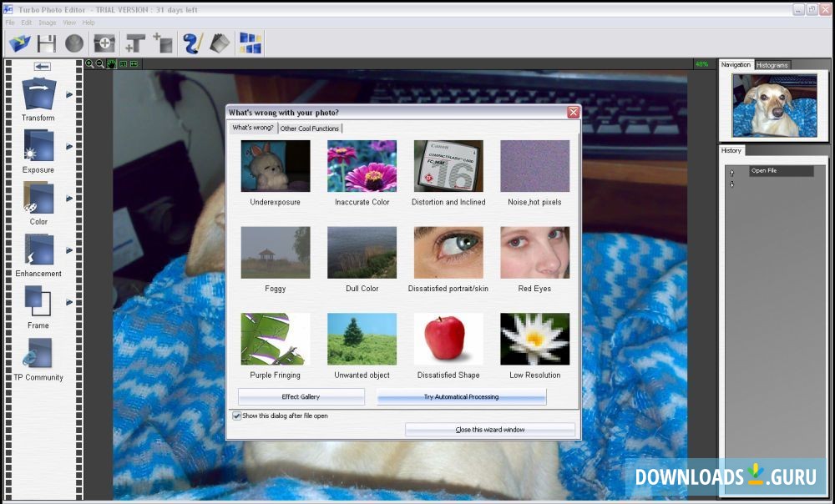835x504 pixels.
Task: Select the Open File history entry
Action: coord(782,171)
